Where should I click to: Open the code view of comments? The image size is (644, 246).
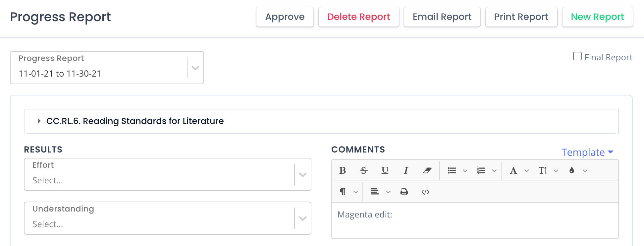coord(425,192)
